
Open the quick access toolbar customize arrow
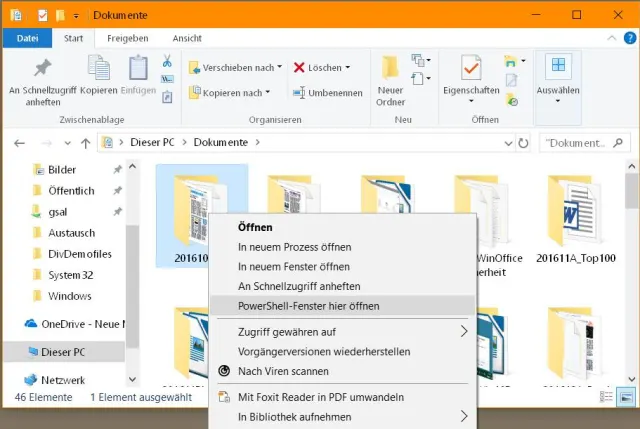(x=76, y=16)
